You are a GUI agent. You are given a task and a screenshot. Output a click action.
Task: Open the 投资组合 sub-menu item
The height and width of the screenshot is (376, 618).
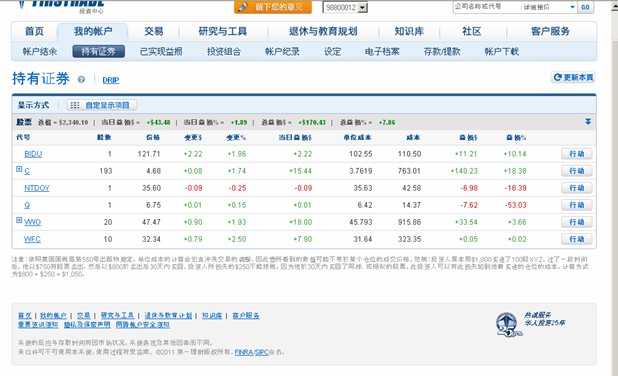pyautogui.click(x=224, y=52)
